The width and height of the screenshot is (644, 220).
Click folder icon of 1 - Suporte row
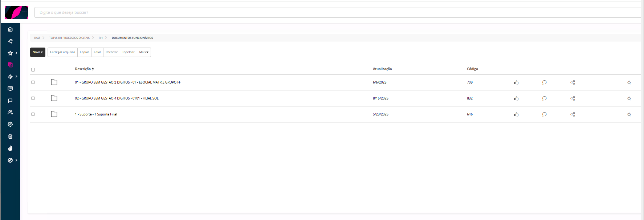tap(54, 114)
